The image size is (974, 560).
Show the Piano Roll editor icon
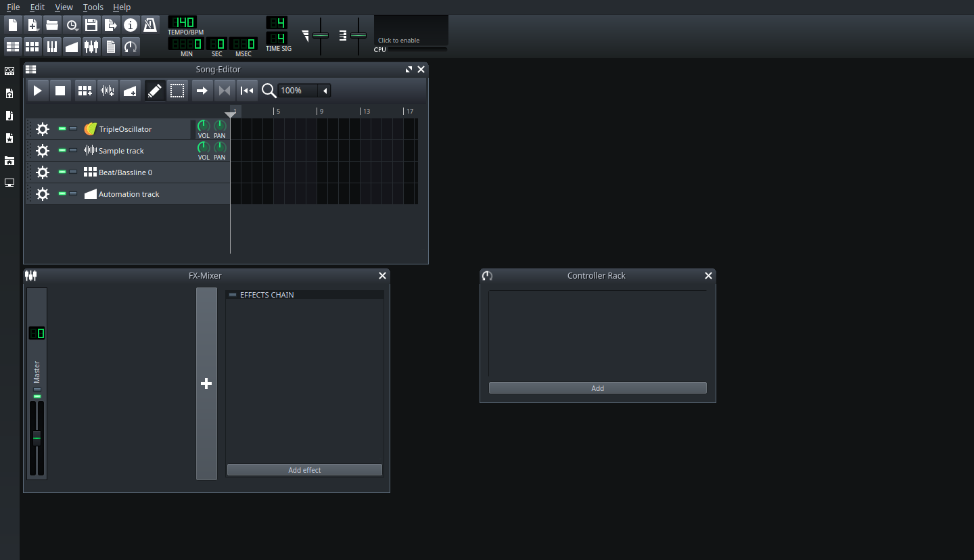51,46
